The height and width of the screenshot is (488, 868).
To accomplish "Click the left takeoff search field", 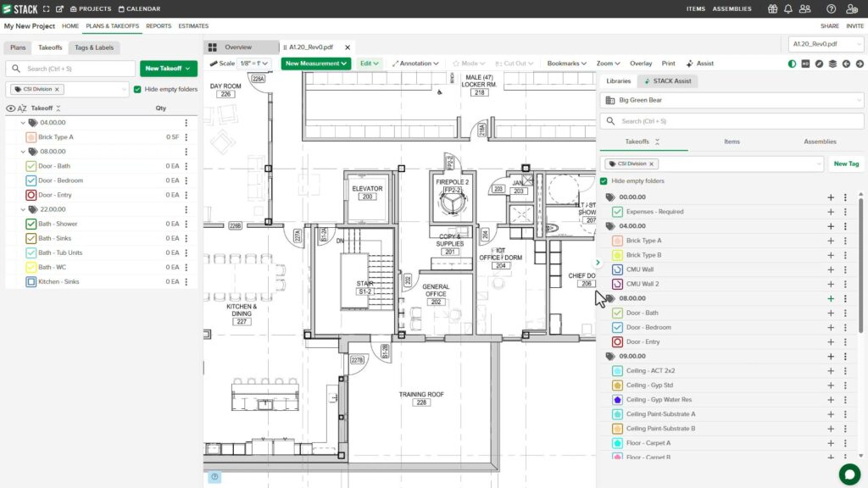I will (71, 69).
